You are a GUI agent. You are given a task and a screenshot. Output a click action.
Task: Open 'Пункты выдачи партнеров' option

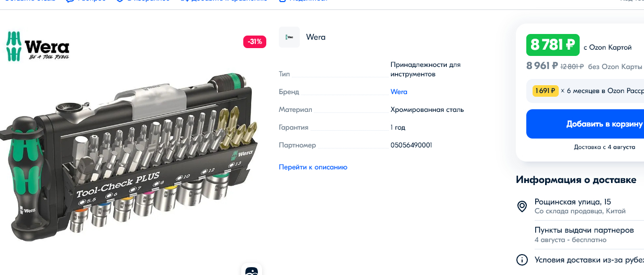(x=584, y=231)
